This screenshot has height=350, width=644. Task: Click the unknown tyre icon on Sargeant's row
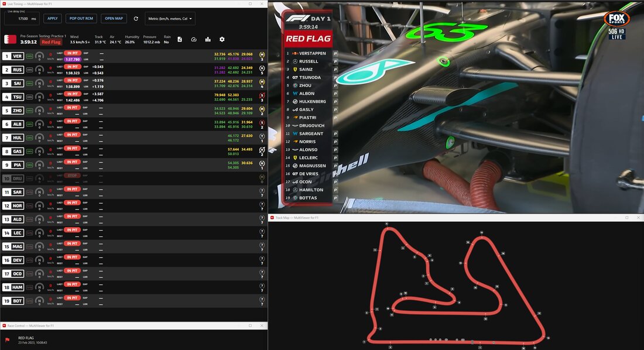(x=261, y=191)
